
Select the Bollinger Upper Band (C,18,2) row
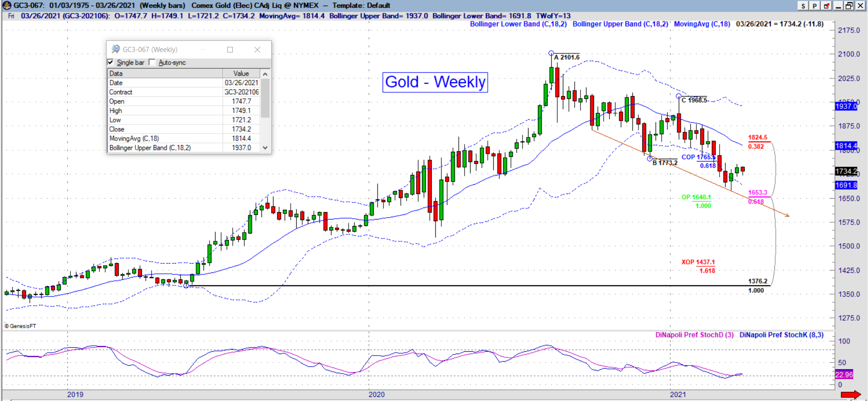point(184,148)
